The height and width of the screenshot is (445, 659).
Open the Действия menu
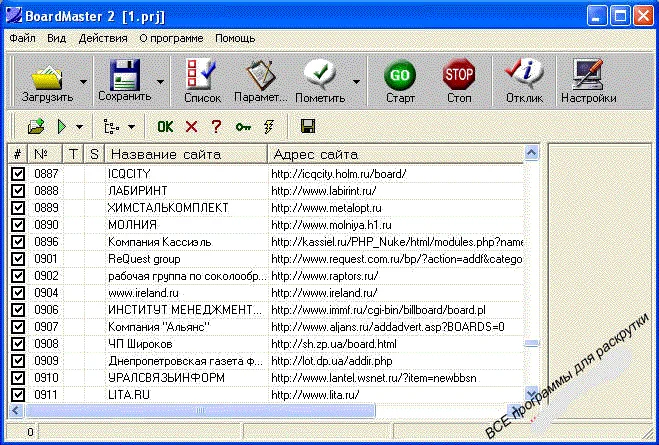103,38
